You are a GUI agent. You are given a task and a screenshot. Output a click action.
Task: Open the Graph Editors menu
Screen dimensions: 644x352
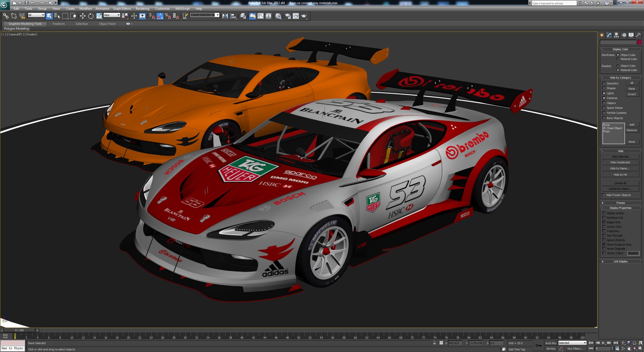click(x=122, y=9)
